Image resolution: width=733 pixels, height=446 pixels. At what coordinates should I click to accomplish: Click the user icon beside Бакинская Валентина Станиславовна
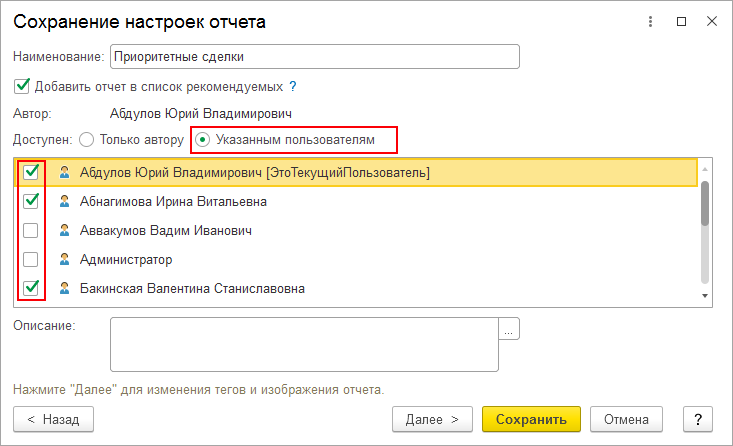[65, 289]
